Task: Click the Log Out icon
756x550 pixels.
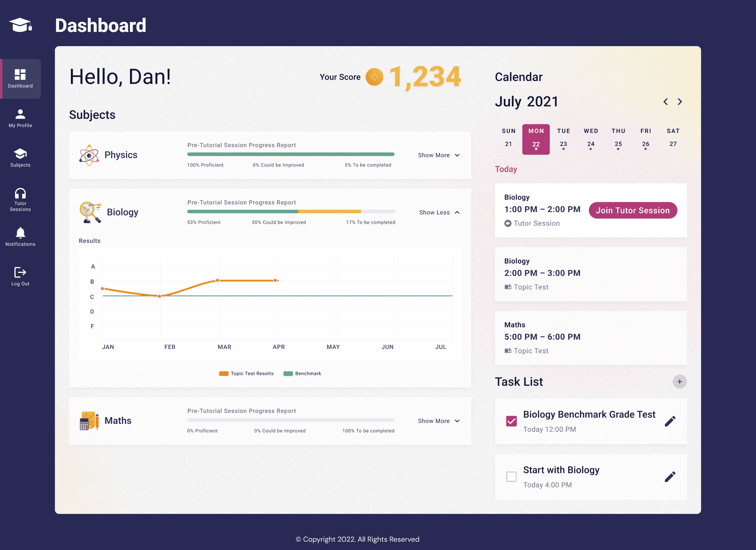Action: point(20,272)
